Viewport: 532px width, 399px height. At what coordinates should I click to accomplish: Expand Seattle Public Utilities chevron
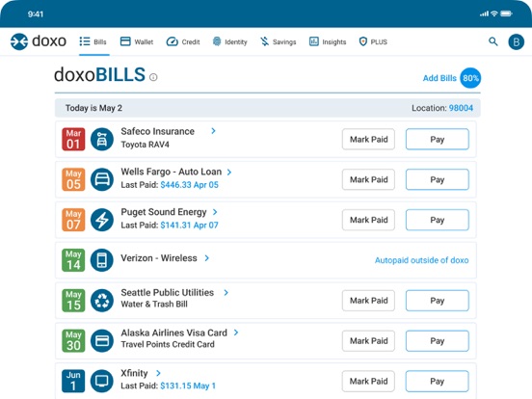coord(226,292)
